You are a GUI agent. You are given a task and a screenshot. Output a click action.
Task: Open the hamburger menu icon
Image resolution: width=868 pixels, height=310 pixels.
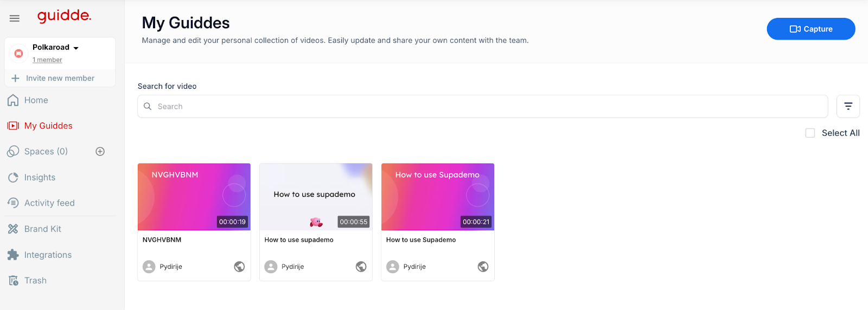(15, 18)
